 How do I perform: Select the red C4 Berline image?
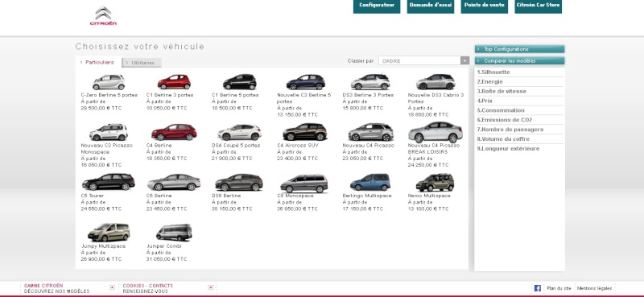click(x=174, y=132)
